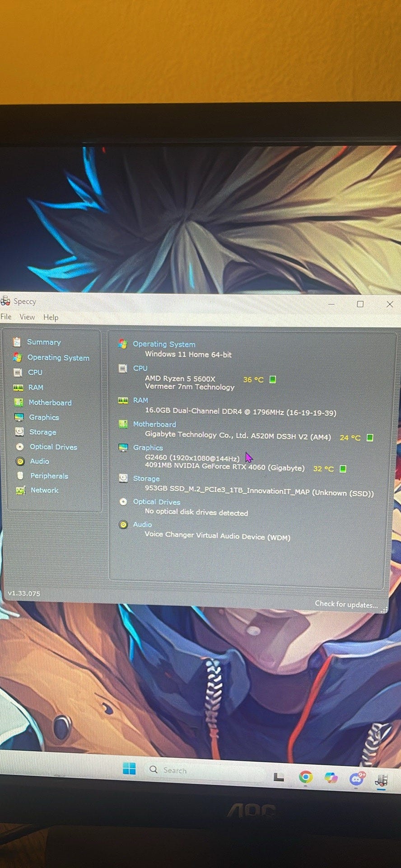Click the GPU temperature 32 °C reading
The width and height of the screenshot is (401, 868).
click(x=323, y=469)
